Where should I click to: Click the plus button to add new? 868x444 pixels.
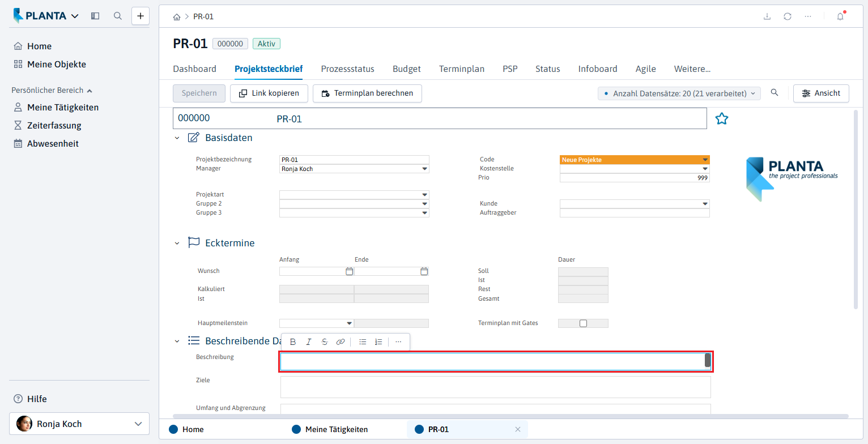pos(141,16)
